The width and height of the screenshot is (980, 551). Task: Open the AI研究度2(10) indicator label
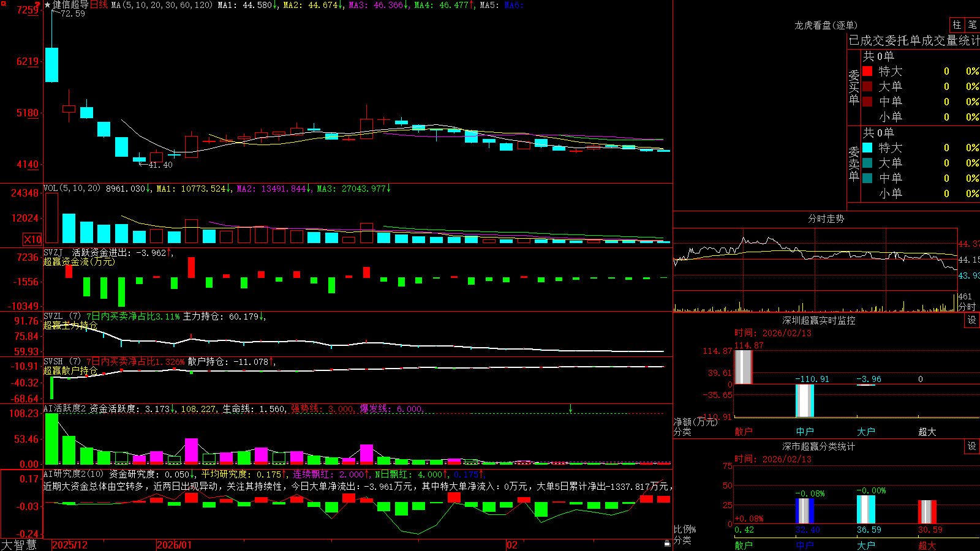click(73, 474)
